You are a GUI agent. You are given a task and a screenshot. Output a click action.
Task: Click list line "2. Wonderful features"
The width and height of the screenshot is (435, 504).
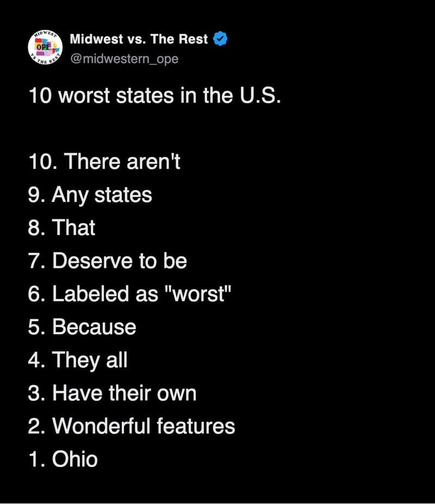click(x=132, y=426)
